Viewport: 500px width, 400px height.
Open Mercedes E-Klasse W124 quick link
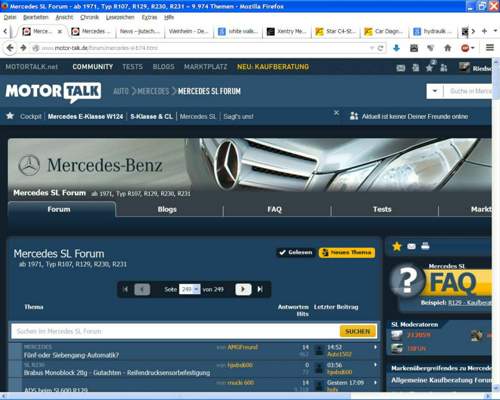click(x=85, y=116)
